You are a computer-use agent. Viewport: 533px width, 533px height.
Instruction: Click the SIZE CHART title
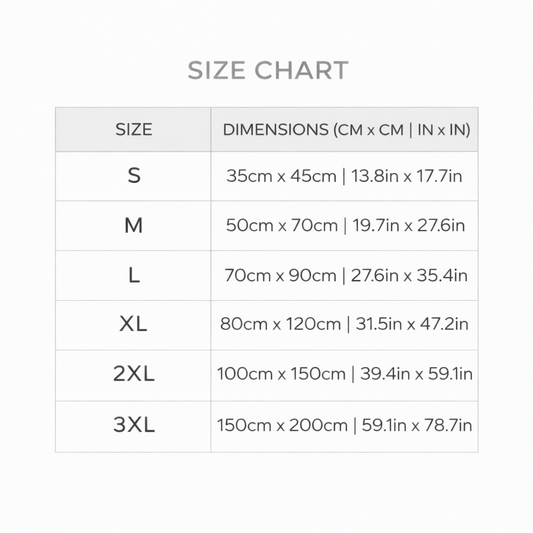(x=268, y=70)
